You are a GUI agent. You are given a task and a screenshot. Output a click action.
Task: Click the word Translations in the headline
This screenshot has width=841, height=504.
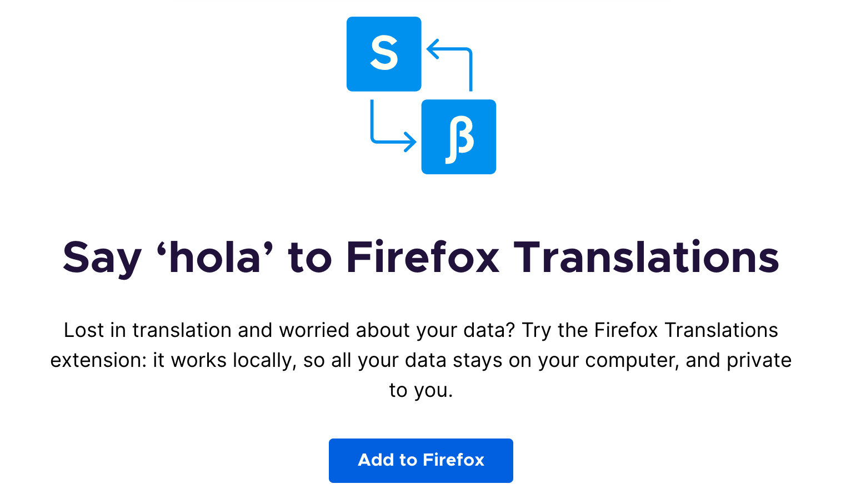coord(646,258)
